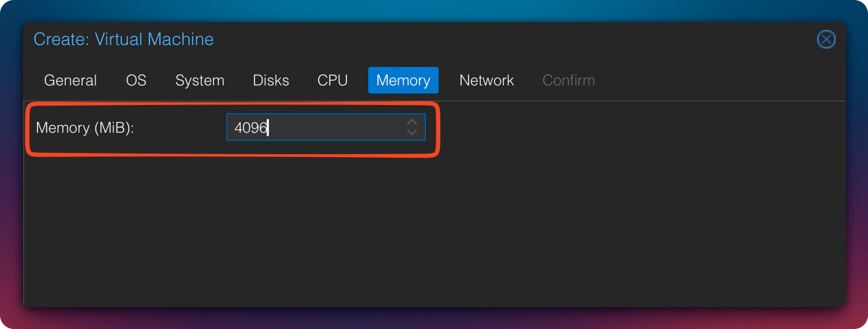Click the greyed-out Confirm tab
This screenshot has width=868, height=329.
tap(568, 80)
